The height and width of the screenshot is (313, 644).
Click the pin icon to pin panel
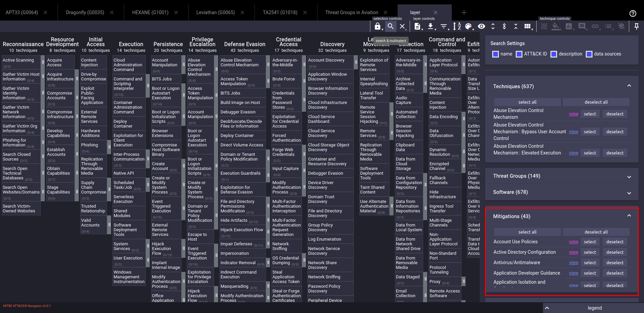click(x=636, y=26)
